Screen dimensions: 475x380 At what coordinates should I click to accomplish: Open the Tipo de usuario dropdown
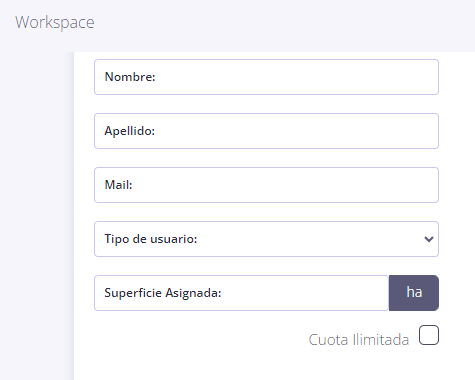pyautogui.click(x=266, y=239)
